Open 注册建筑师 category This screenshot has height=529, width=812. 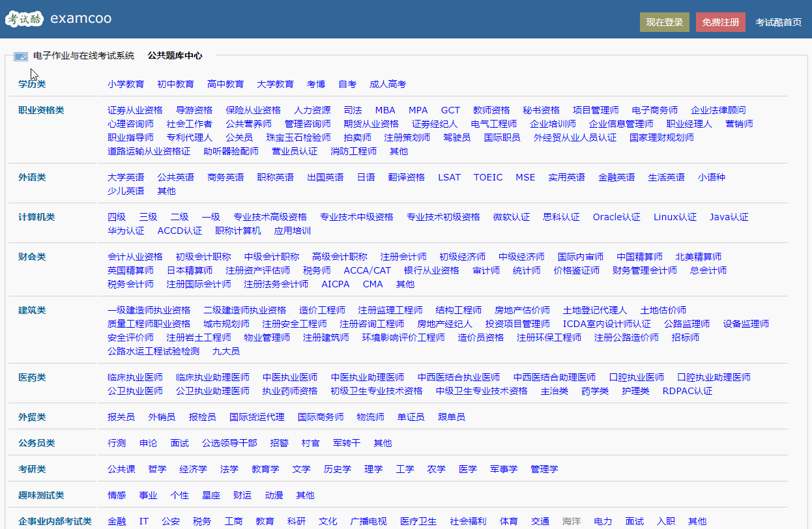point(326,337)
